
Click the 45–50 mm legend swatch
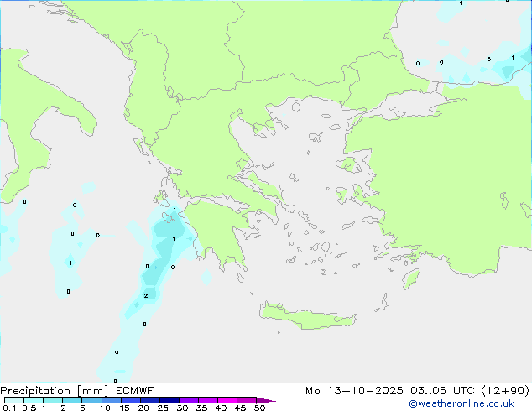(247, 400)
